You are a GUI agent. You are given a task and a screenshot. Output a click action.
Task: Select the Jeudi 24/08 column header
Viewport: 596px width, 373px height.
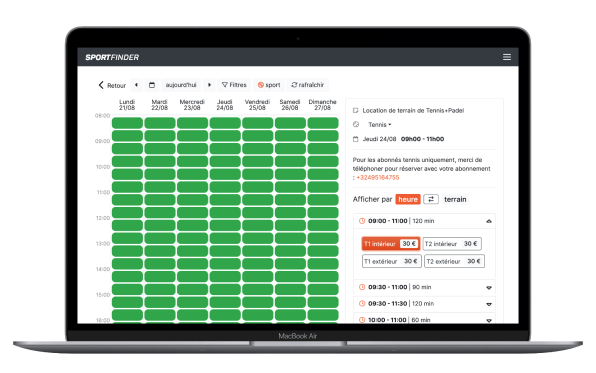(x=225, y=105)
